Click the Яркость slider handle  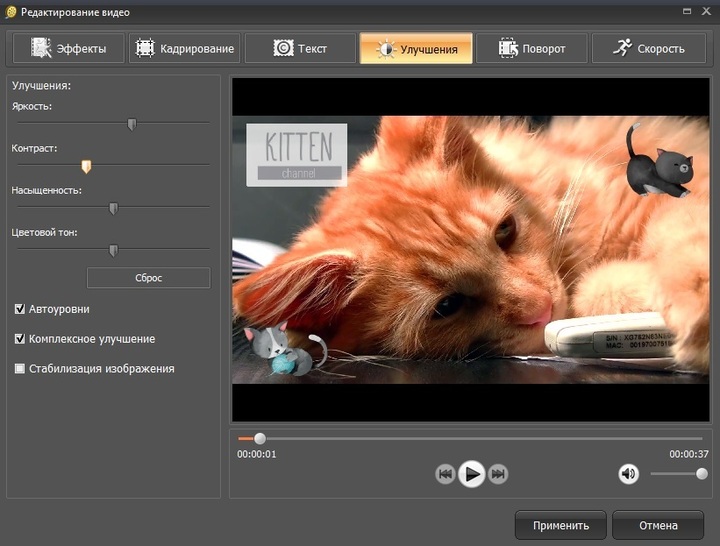(131, 124)
